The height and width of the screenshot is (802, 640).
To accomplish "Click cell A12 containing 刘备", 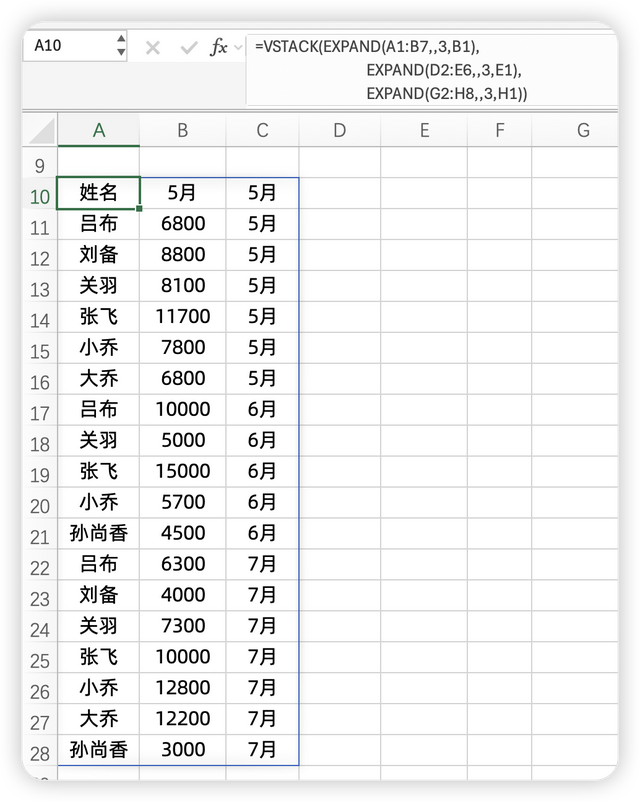I will (x=99, y=255).
